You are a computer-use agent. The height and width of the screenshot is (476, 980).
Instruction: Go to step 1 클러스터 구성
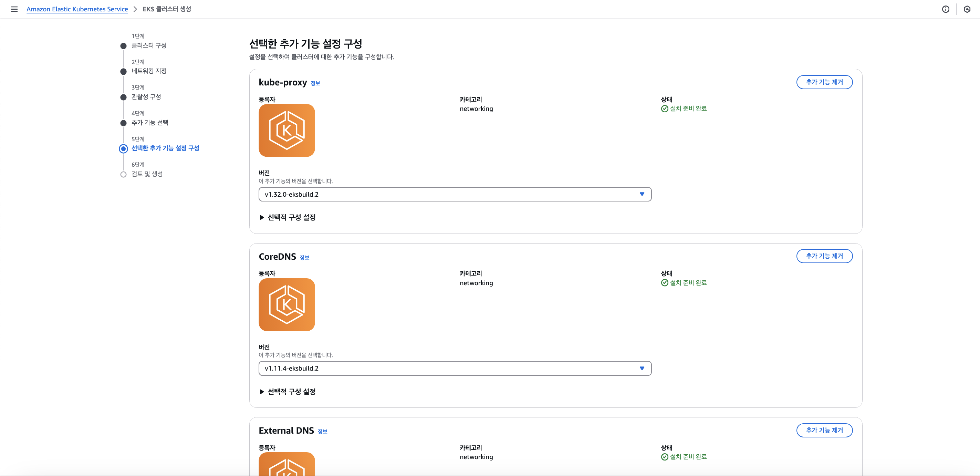149,46
